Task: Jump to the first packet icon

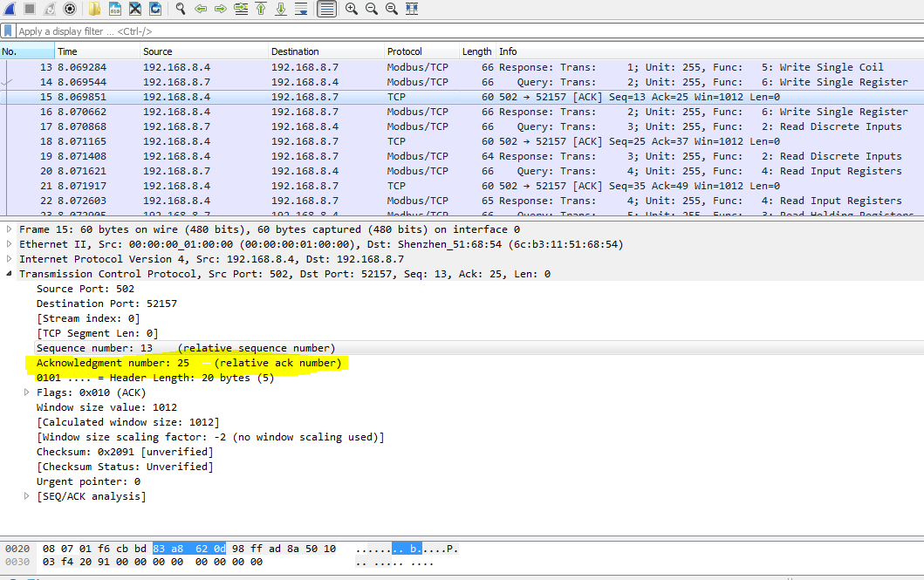Action: tap(261, 8)
